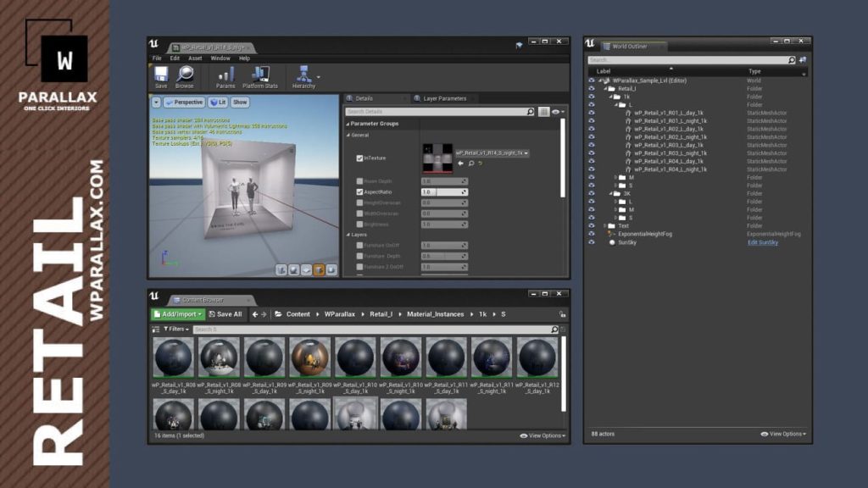Select wP_Retail_v1_R09_S_night_1k thumbnail
The image size is (868, 488).
[x=309, y=358]
